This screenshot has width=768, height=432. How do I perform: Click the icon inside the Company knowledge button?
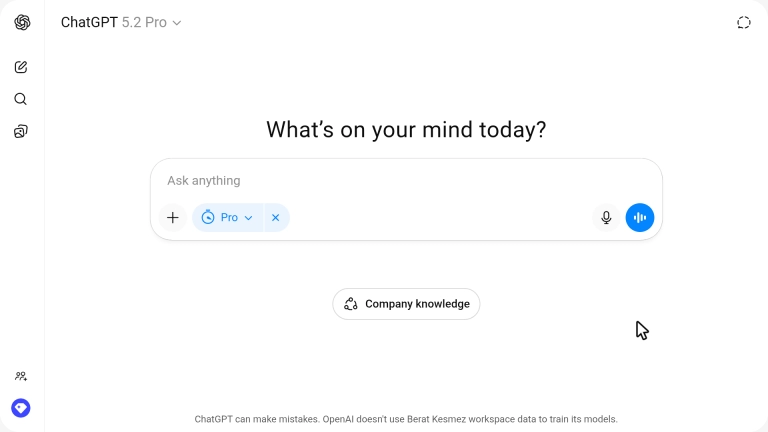pyautogui.click(x=351, y=304)
